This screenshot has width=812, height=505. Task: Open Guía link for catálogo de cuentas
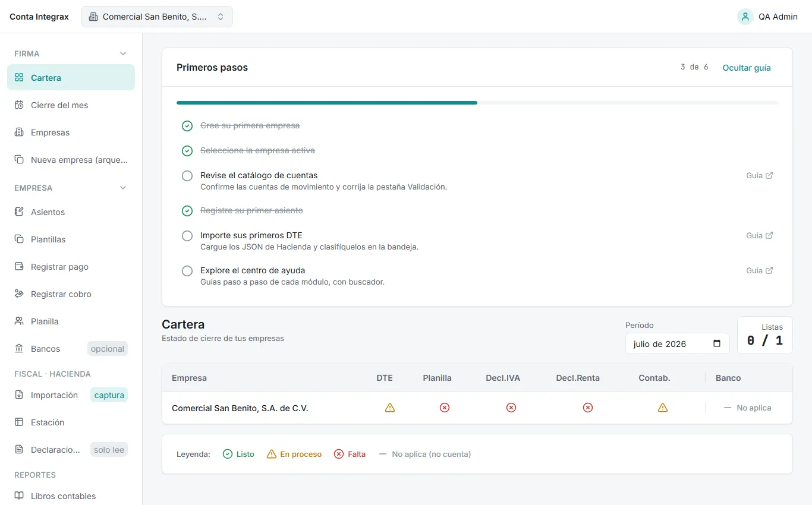[760, 175]
